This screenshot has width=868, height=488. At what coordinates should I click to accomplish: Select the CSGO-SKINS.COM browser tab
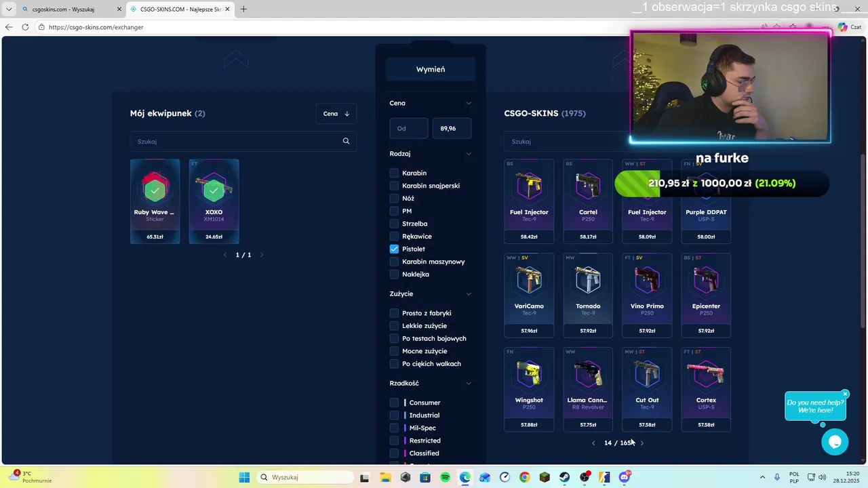coord(180,9)
